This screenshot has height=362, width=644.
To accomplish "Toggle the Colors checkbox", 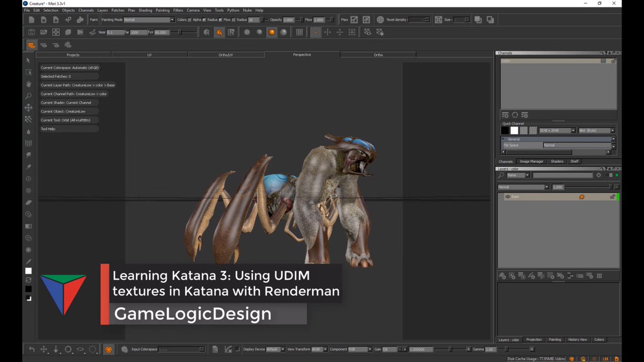I will [x=189, y=20].
